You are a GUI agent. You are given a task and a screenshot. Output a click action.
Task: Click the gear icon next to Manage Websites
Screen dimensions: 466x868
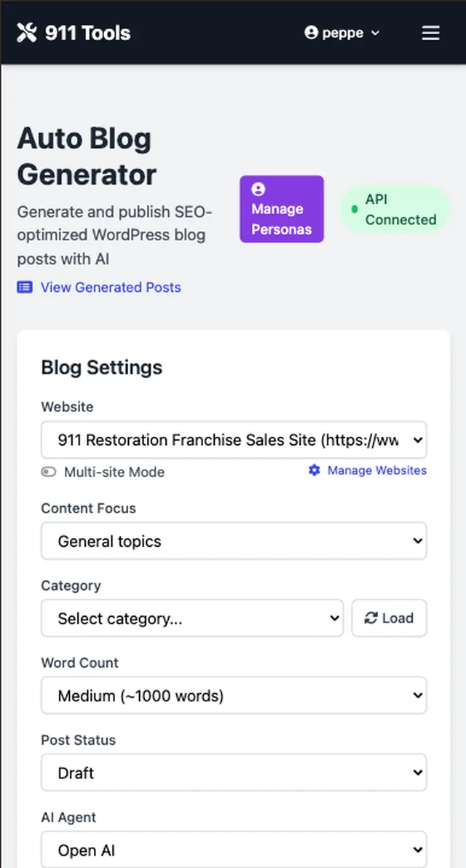click(x=315, y=470)
